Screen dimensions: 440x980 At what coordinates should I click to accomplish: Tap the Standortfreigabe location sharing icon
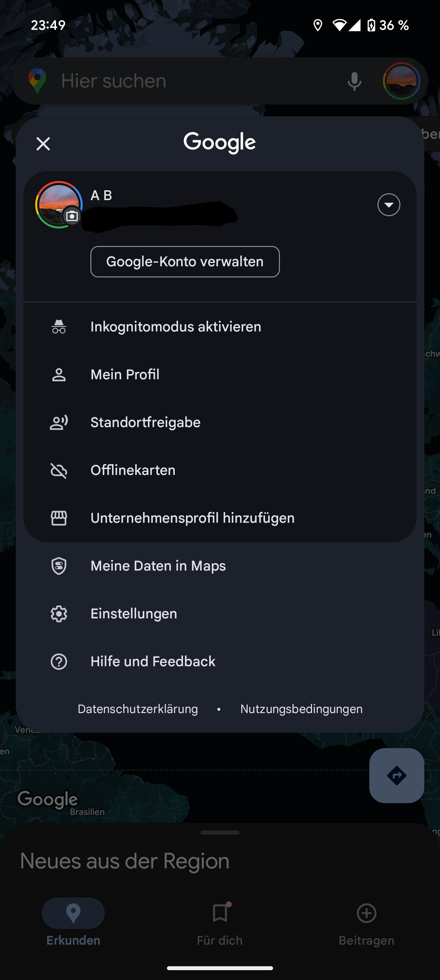click(59, 422)
